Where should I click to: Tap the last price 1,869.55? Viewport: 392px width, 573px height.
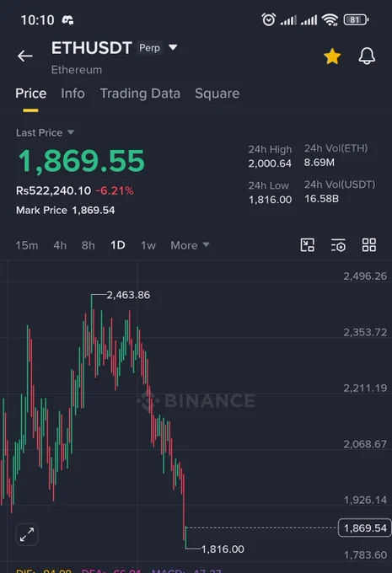82,161
